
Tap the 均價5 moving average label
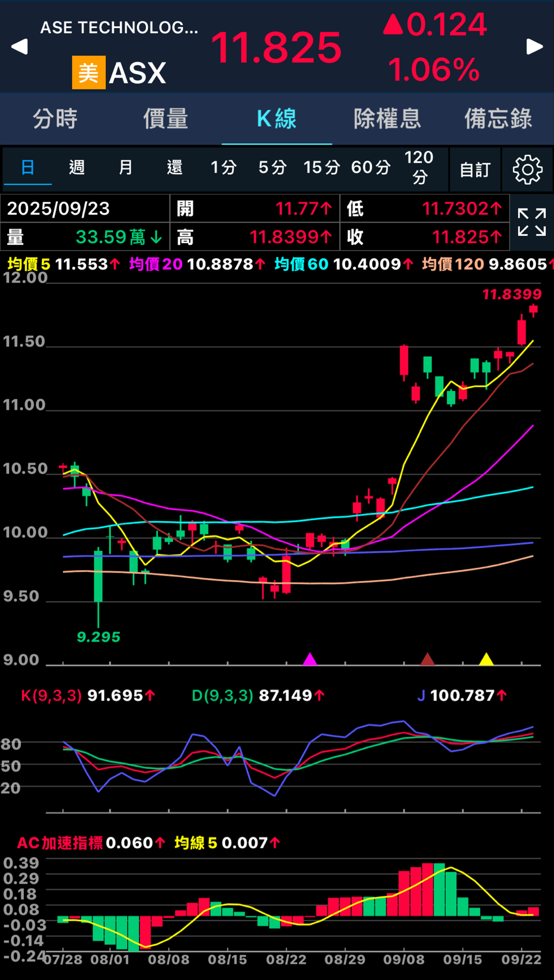pyautogui.click(x=29, y=264)
